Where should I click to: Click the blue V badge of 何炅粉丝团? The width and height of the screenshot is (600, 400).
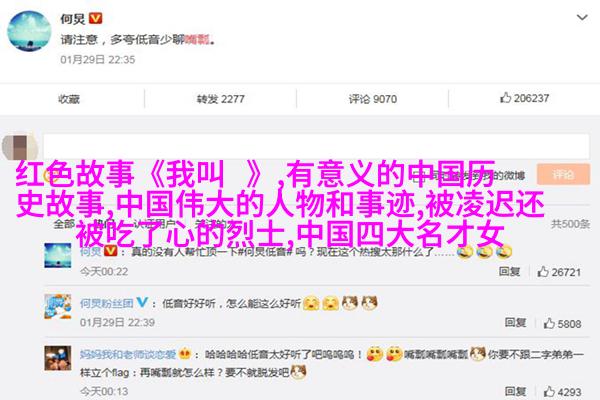tap(142, 302)
